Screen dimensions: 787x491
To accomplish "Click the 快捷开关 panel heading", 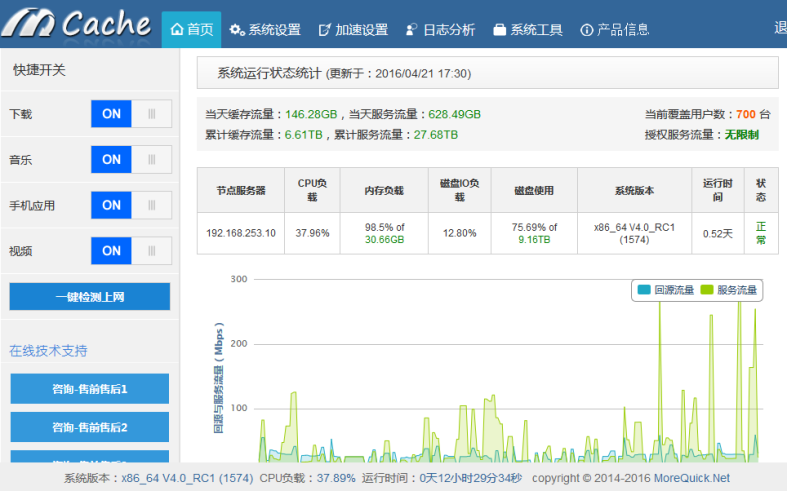I will point(39,70).
